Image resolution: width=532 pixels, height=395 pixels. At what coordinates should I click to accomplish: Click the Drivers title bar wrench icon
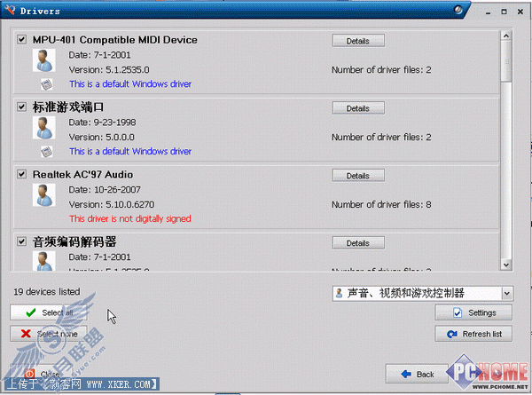tap(10, 10)
